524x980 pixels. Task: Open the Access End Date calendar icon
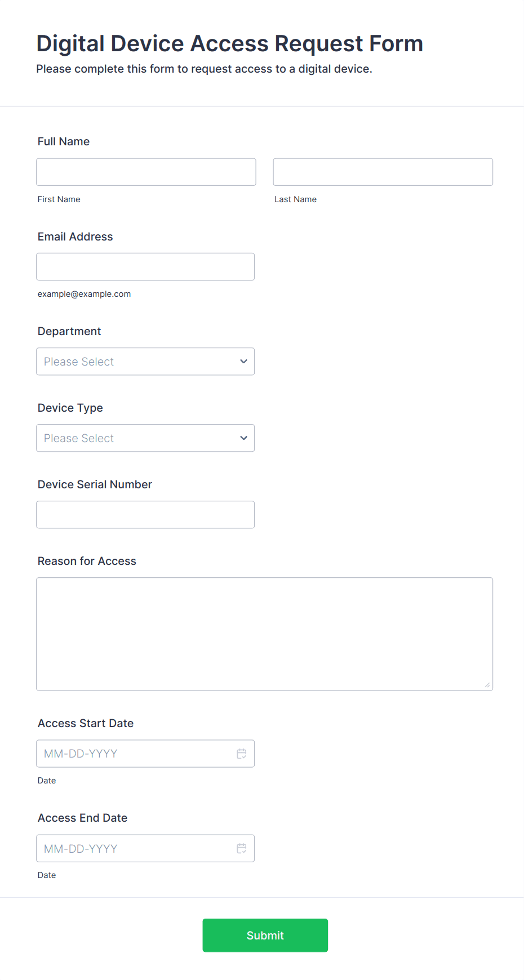[242, 848]
